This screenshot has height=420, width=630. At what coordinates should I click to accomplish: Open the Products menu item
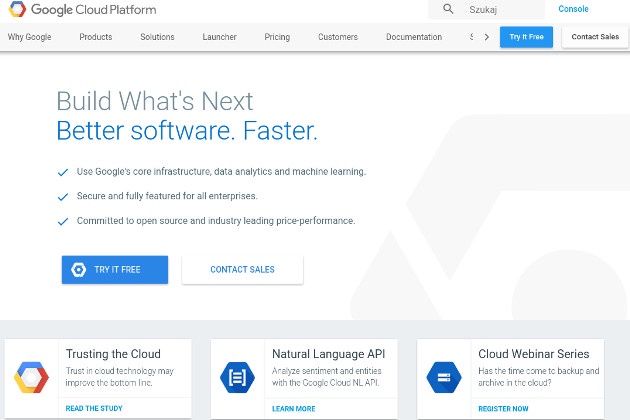pyautogui.click(x=96, y=37)
